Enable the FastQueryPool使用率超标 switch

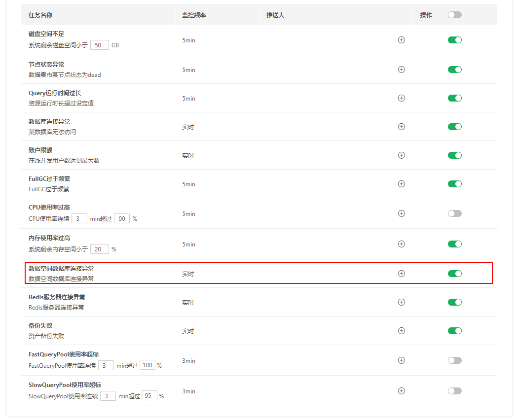(454, 360)
